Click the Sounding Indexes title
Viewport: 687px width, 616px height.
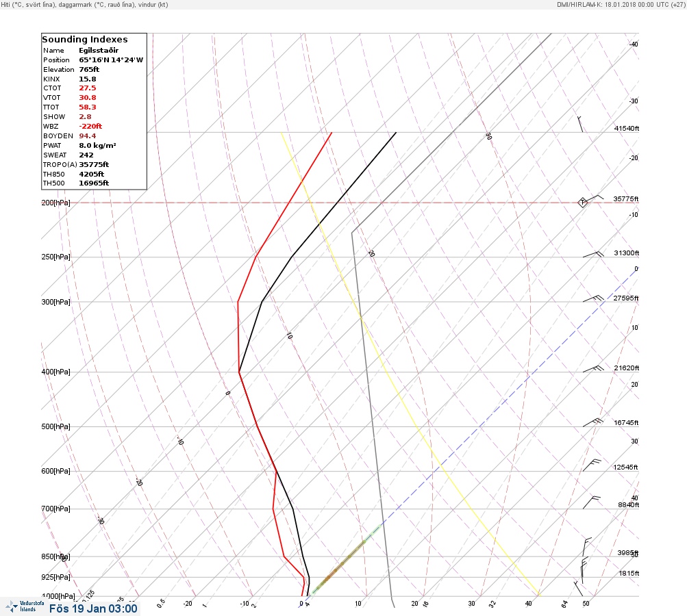click(x=84, y=40)
